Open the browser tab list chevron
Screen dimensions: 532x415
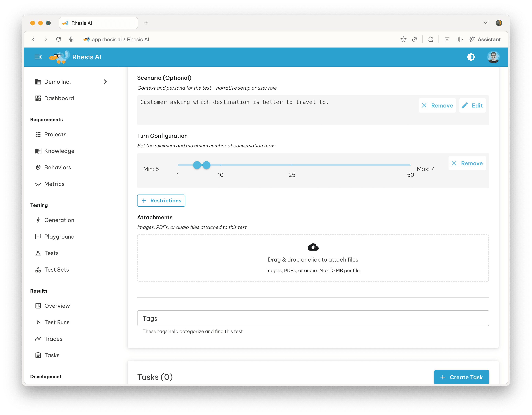(485, 23)
